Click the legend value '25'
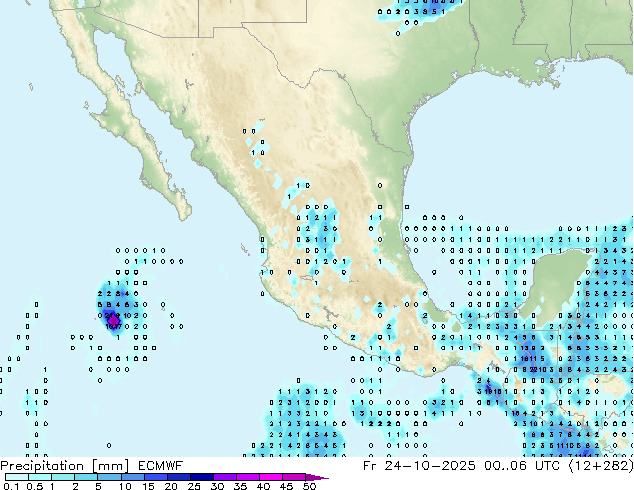 tap(194, 486)
